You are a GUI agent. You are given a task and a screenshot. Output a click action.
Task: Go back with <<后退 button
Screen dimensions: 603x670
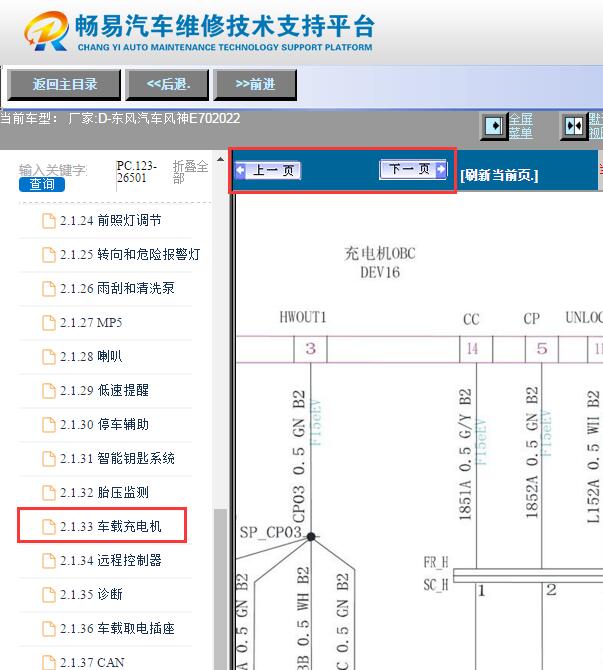coord(167,85)
